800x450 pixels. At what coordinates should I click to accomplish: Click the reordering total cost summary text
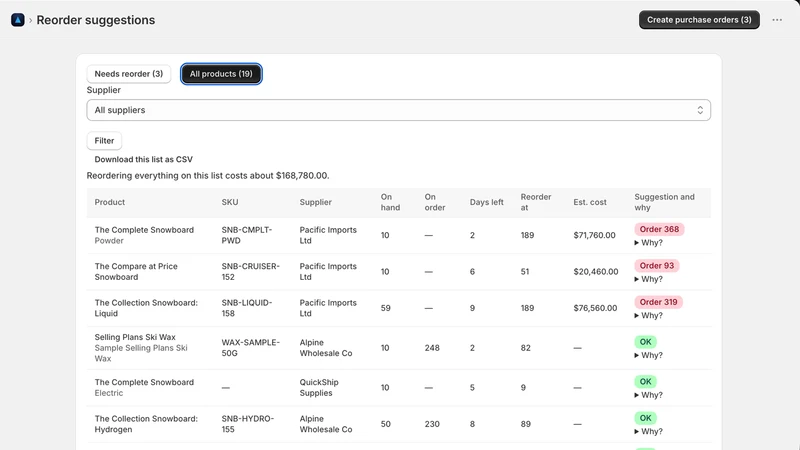tap(208, 176)
